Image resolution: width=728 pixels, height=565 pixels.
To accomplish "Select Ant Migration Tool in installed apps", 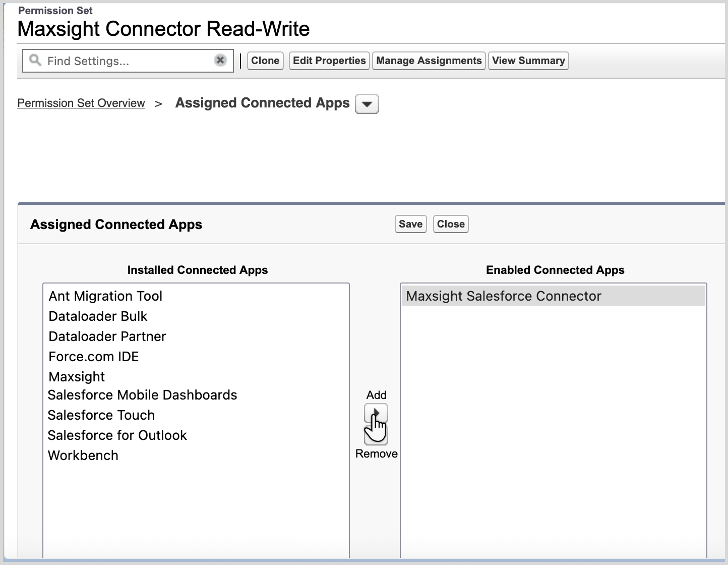I will click(x=105, y=296).
